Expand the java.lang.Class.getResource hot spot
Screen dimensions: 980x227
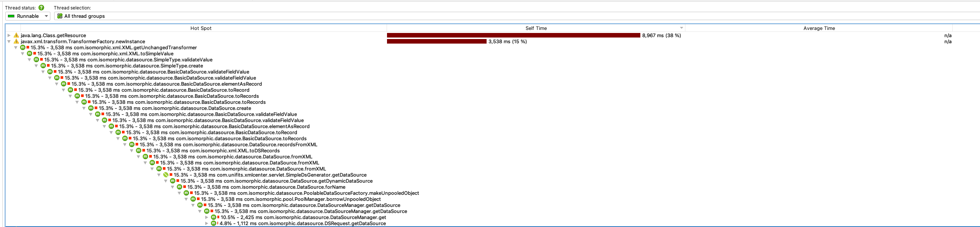tap(9, 35)
